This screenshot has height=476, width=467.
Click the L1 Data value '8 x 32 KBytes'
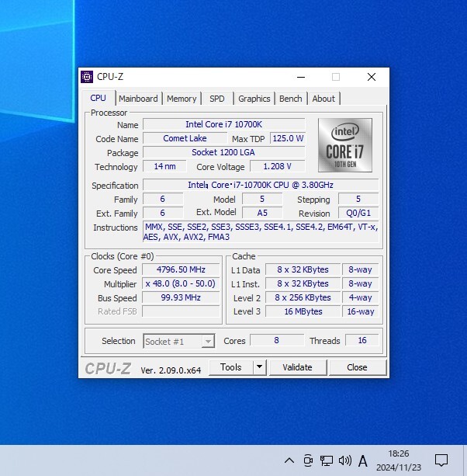point(303,269)
